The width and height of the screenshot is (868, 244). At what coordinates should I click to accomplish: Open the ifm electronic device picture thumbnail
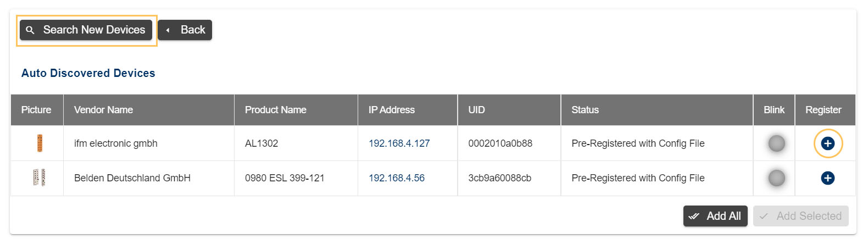tap(40, 143)
